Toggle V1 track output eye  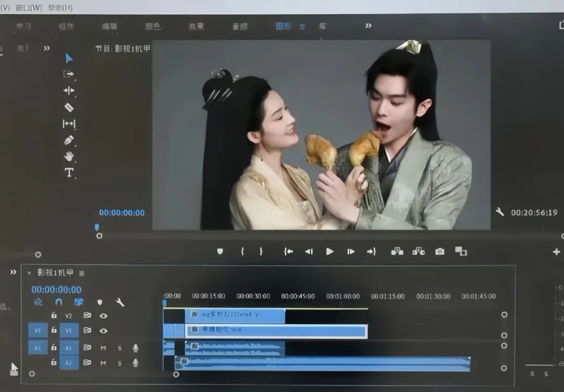click(103, 330)
